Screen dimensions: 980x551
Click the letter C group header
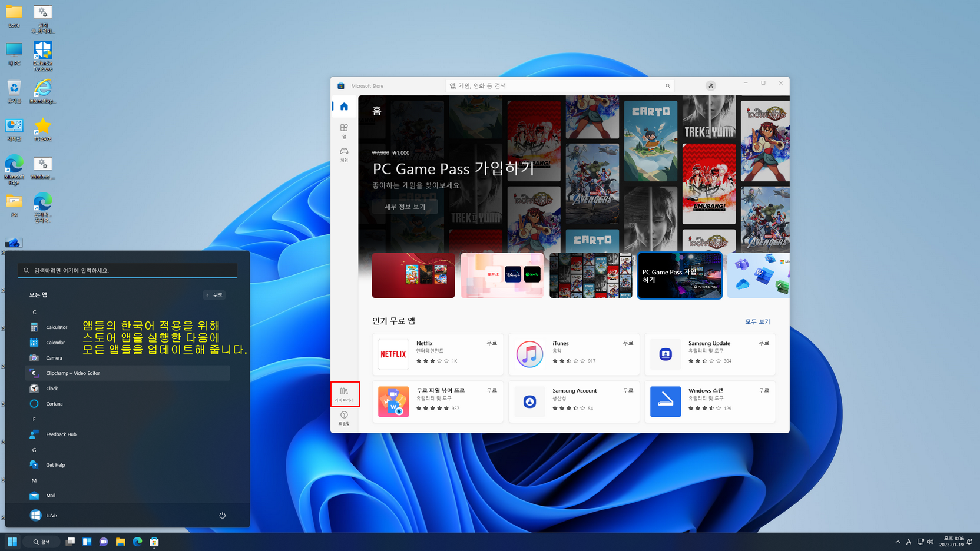pyautogui.click(x=34, y=312)
